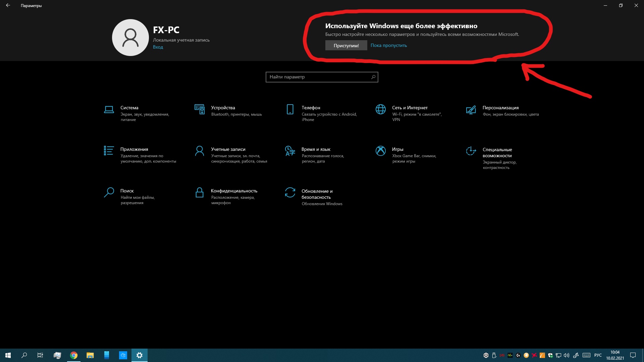Open the Обновление и безопасность icon
This screenshot has height=362, width=644.
[290, 192]
